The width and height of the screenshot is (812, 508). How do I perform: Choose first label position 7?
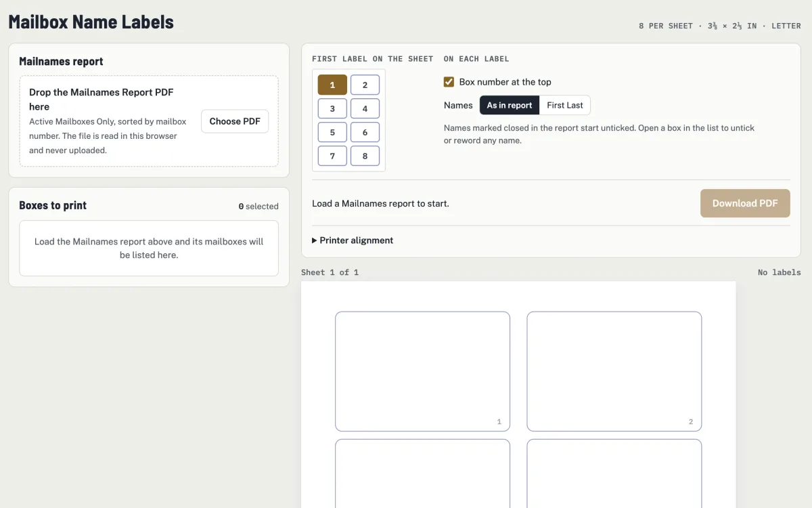pos(332,156)
